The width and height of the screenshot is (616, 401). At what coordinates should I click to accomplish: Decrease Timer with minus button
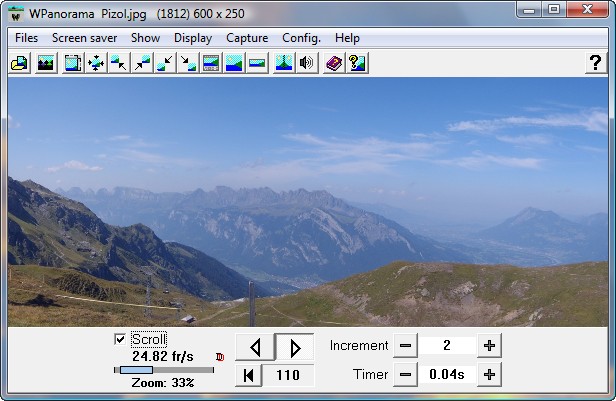(x=405, y=375)
